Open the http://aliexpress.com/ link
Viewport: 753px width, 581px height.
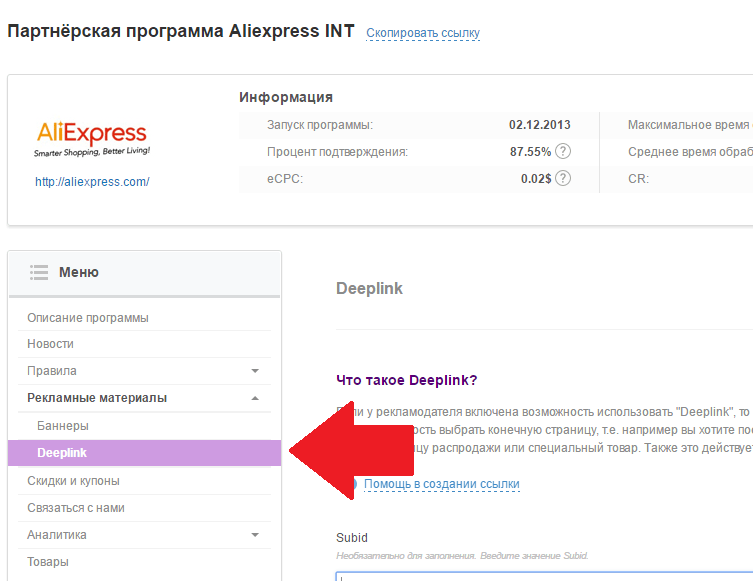click(x=92, y=182)
